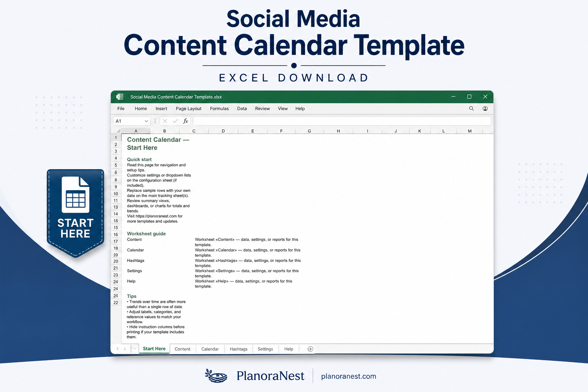
Task: Click the 'Calendar' worksheet guide entry
Action: coord(136,250)
